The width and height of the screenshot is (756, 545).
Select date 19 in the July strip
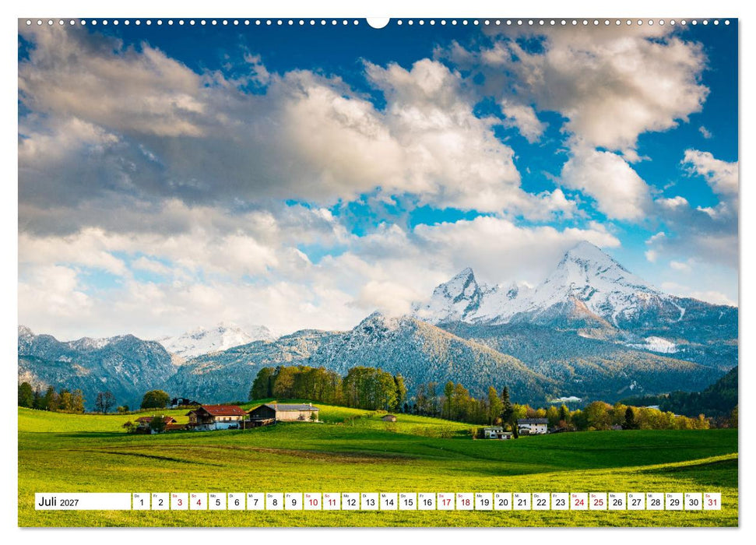pos(483,501)
